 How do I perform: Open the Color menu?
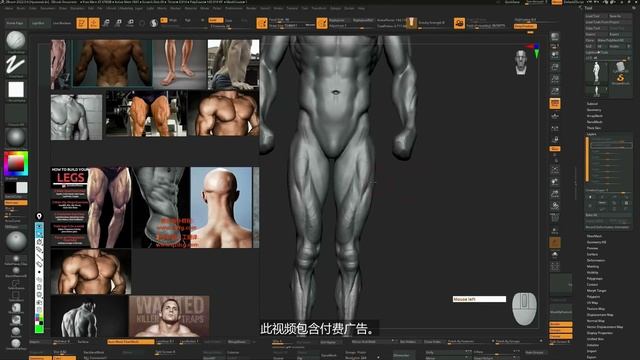(x=33, y=8)
